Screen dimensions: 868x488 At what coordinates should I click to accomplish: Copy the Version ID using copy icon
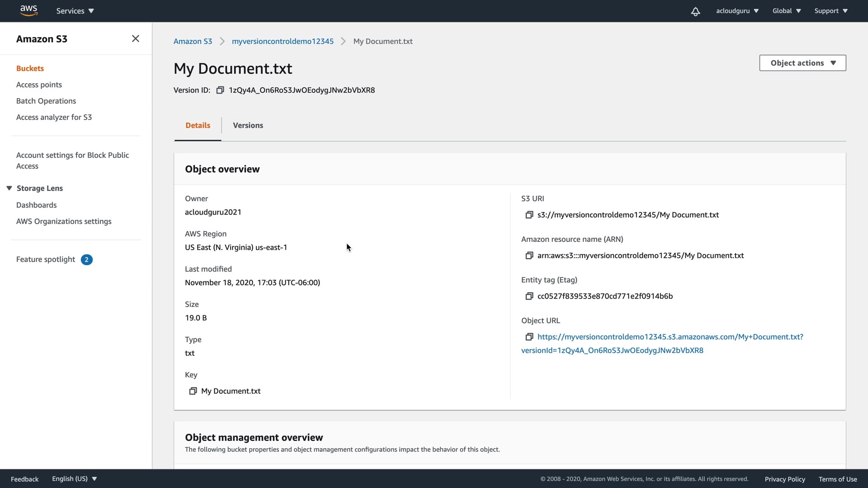(220, 90)
